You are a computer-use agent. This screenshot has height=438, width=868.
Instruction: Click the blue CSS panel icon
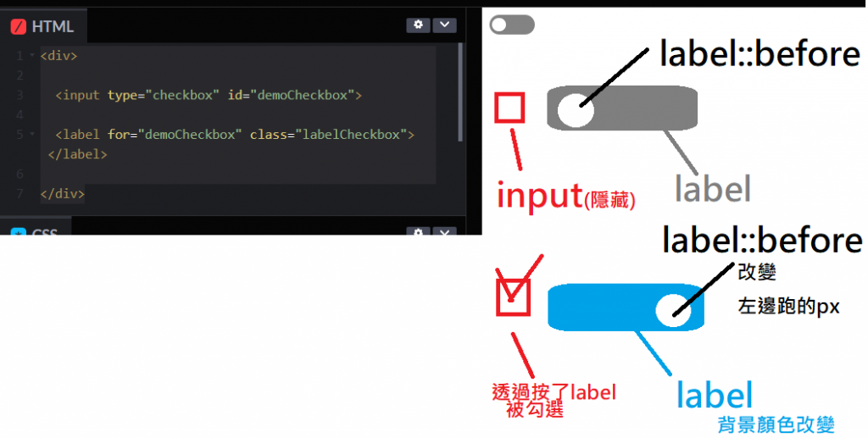pos(19,232)
